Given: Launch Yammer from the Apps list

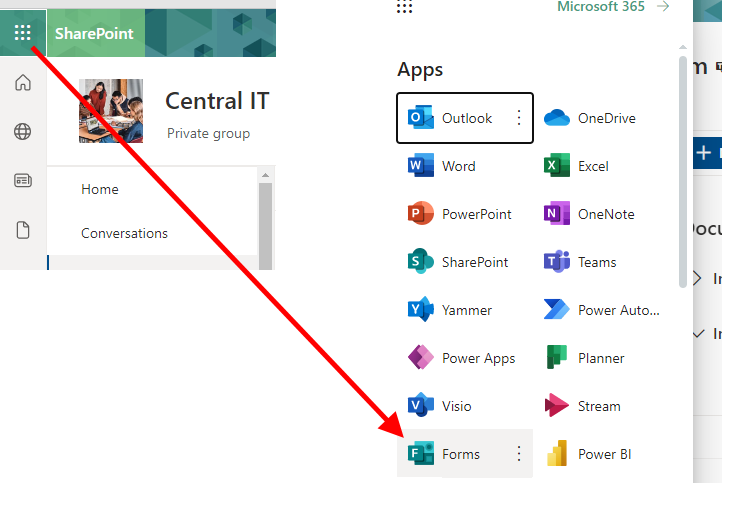Looking at the screenshot, I should pyautogui.click(x=450, y=310).
